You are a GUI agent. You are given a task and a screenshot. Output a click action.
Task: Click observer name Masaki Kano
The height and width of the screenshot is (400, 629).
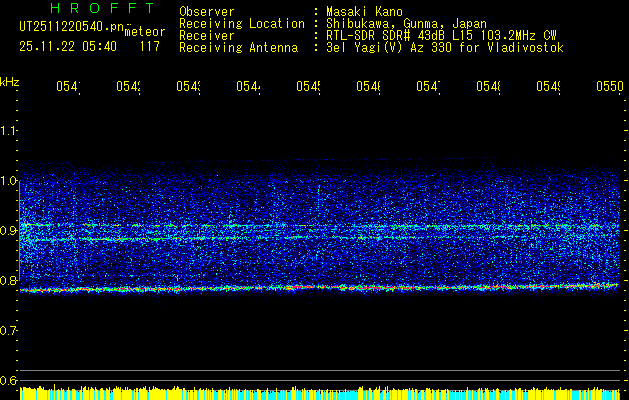pyautogui.click(x=364, y=12)
